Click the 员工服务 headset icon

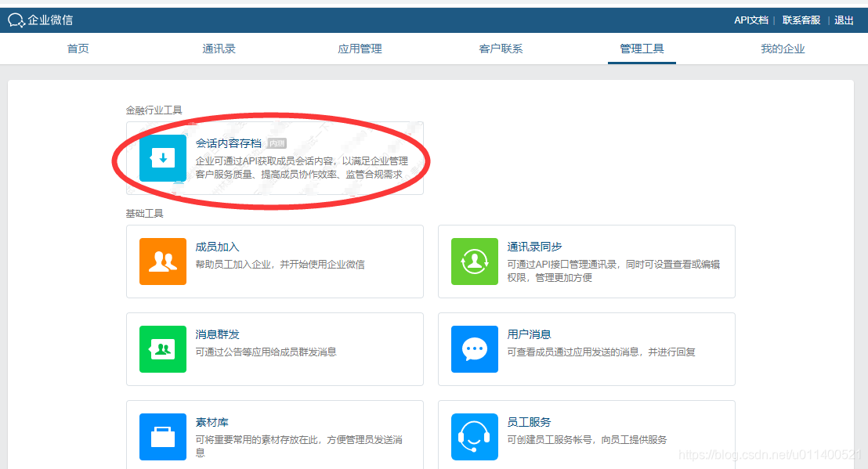[x=475, y=437]
